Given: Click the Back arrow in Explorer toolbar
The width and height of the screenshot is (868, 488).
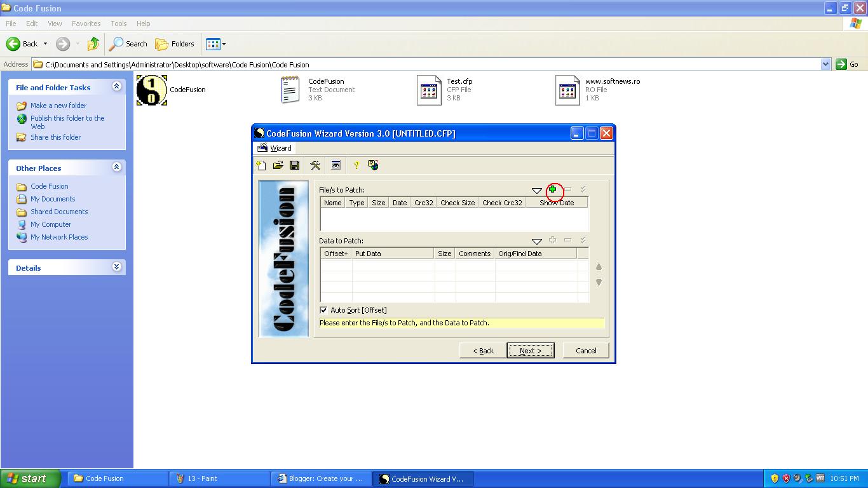Looking at the screenshot, I should (22, 44).
